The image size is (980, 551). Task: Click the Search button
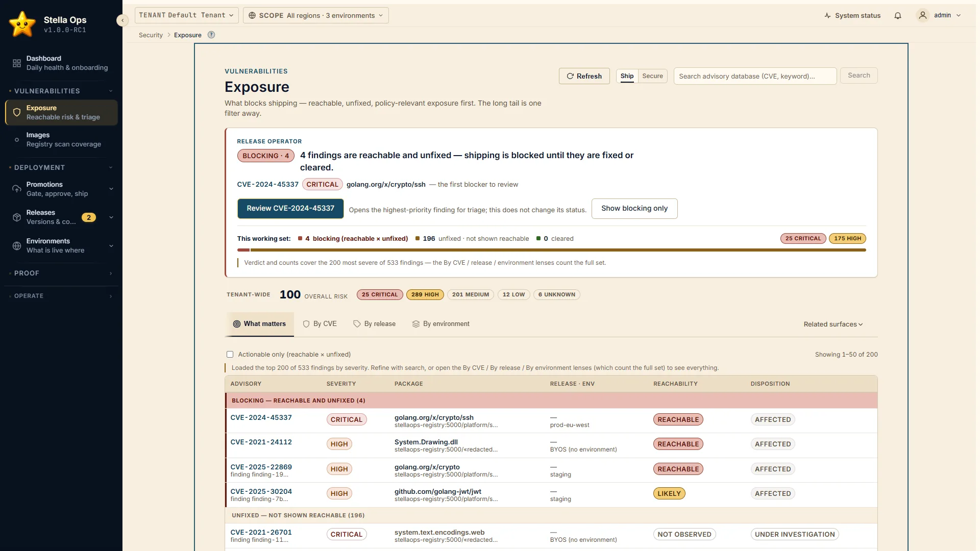(859, 76)
